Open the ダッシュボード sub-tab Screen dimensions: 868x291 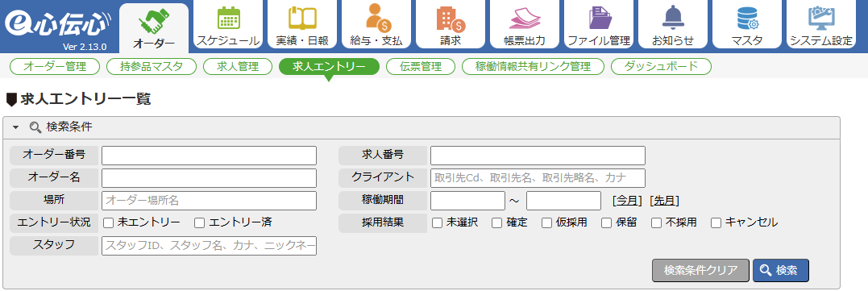661,67
